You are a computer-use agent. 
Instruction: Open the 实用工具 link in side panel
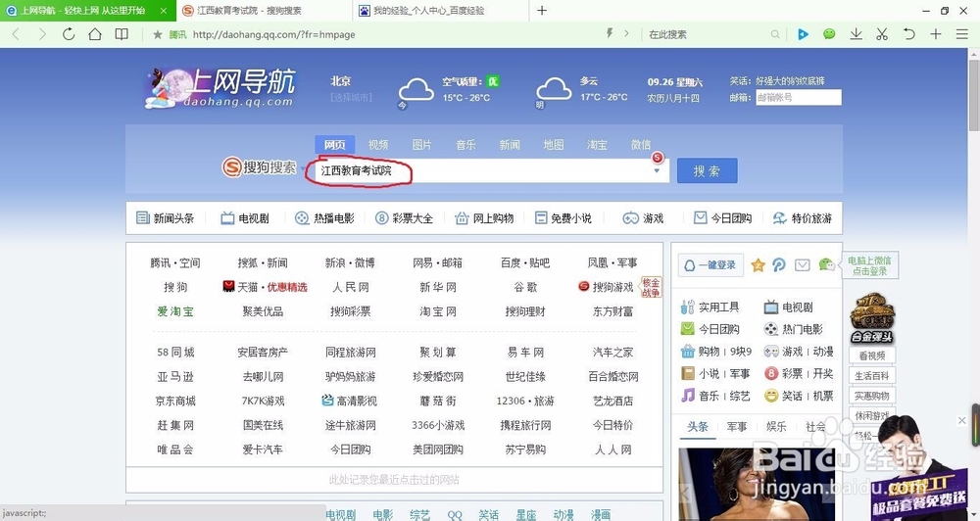[710, 307]
